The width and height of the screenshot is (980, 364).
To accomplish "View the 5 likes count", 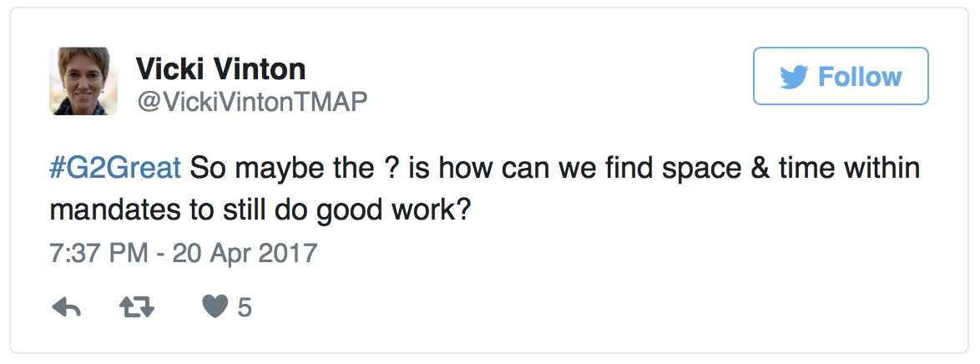I will coord(245,308).
